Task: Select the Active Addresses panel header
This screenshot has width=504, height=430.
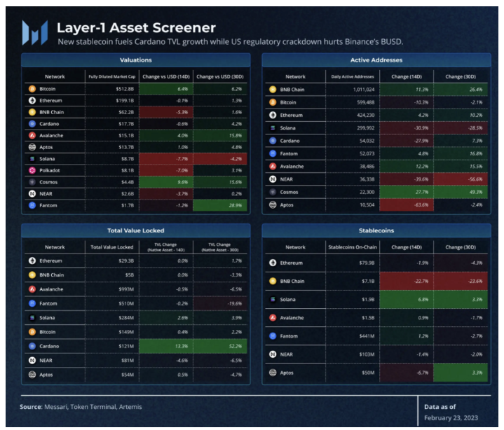Action: point(376,60)
